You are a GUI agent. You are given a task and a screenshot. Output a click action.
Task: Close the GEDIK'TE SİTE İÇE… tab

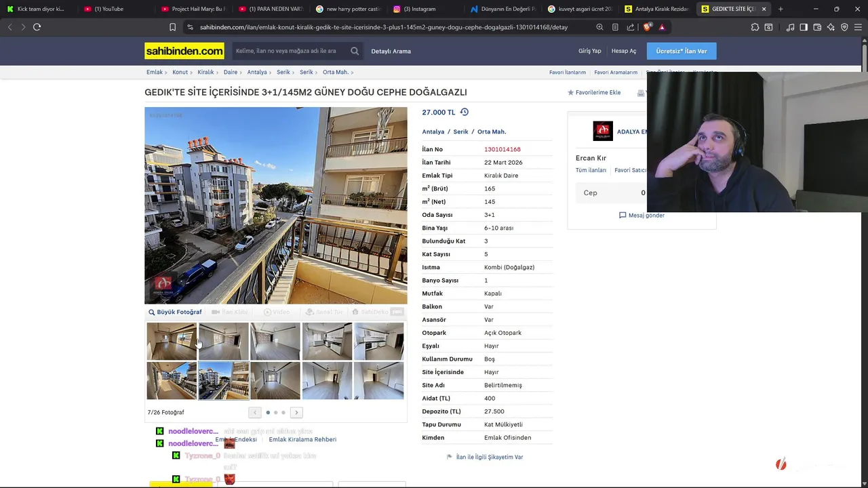[764, 9]
